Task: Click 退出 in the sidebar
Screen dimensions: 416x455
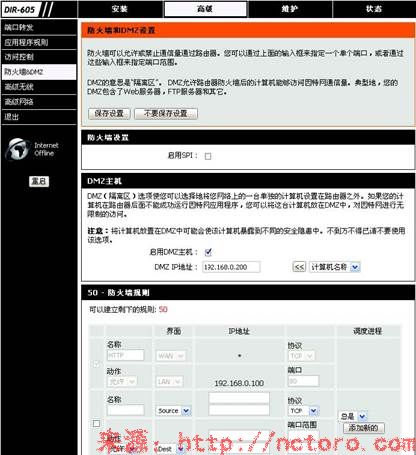Action: pyautogui.click(x=39, y=117)
